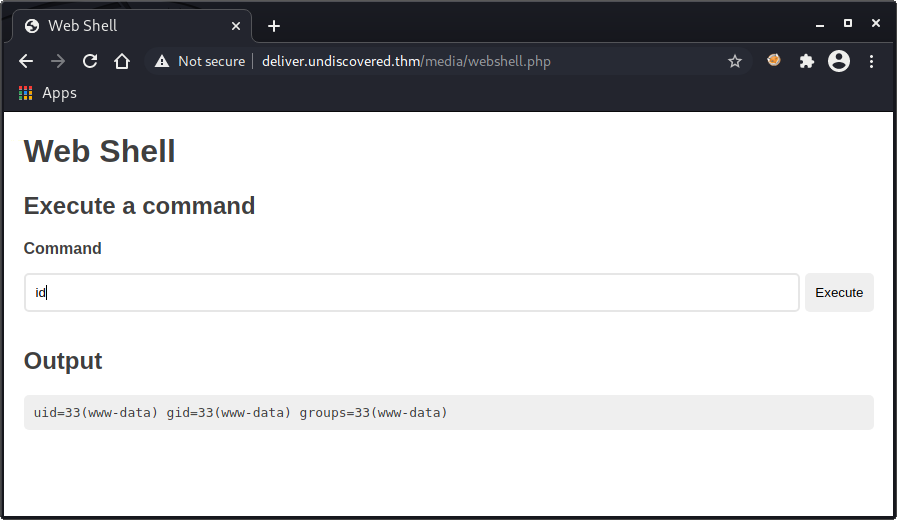Open the browser home page

[122, 61]
